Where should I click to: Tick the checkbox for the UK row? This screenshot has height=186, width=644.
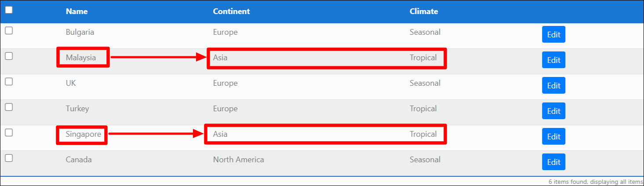click(9, 82)
